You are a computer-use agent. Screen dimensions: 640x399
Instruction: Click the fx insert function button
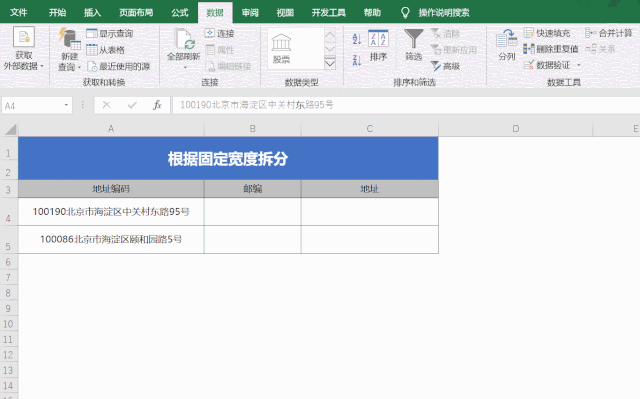click(x=157, y=105)
